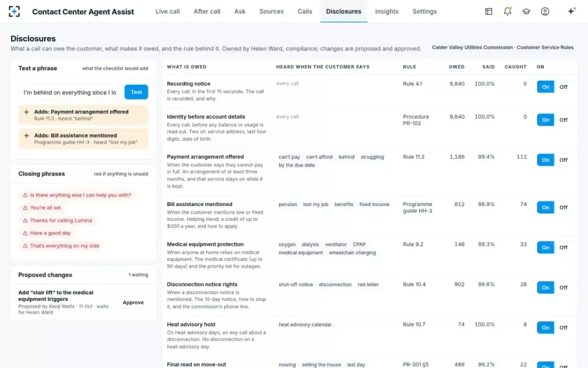Click the 'wheelchair charging' trigger chip

click(x=352, y=253)
